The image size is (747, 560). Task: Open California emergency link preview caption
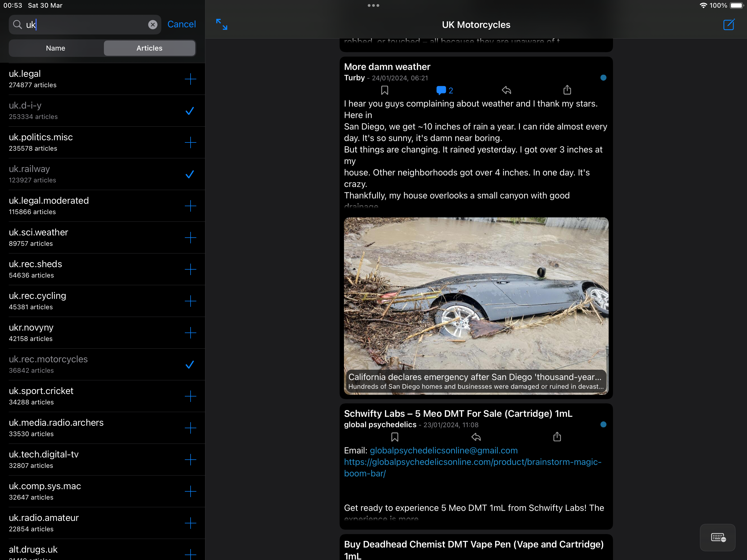476,381
